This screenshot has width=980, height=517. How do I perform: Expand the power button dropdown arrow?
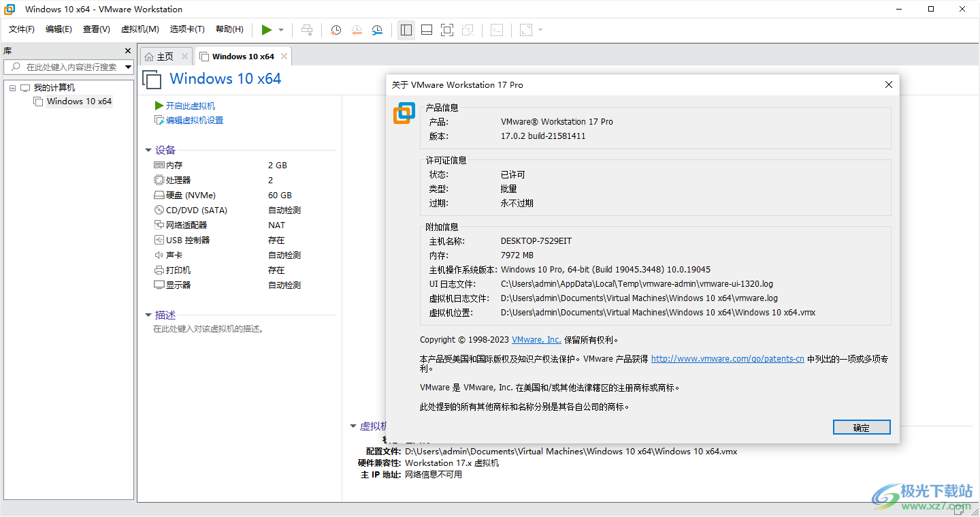[280, 29]
